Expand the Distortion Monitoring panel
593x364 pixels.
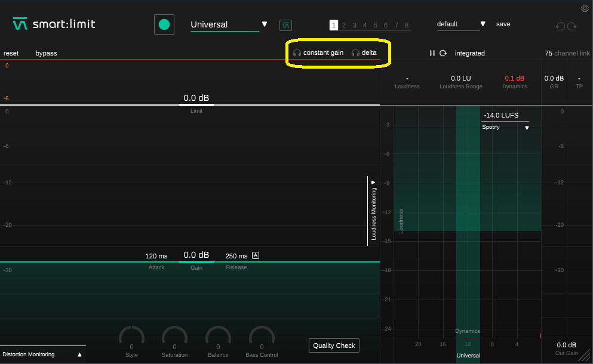coord(43,354)
